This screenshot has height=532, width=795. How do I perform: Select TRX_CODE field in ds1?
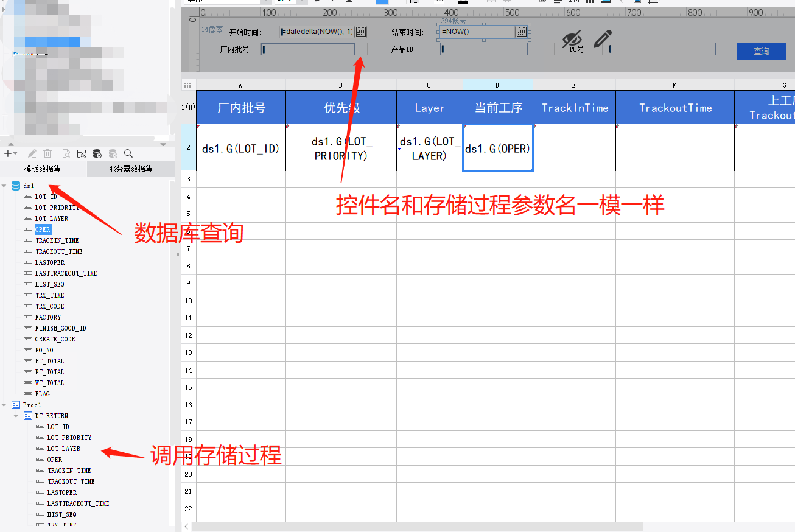(x=49, y=306)
